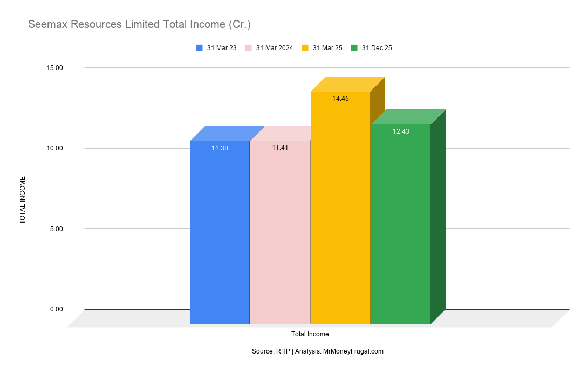588x374 pixels.
Task: Click the Total Income category label below bars
Action: [310, 334]
